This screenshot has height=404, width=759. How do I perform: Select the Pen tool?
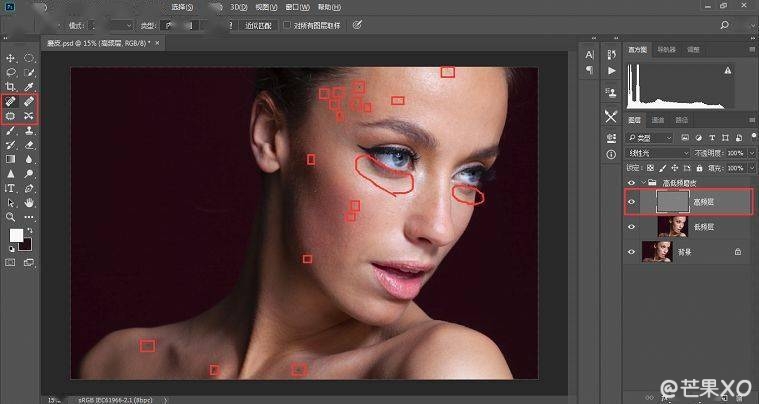[29, 188]
